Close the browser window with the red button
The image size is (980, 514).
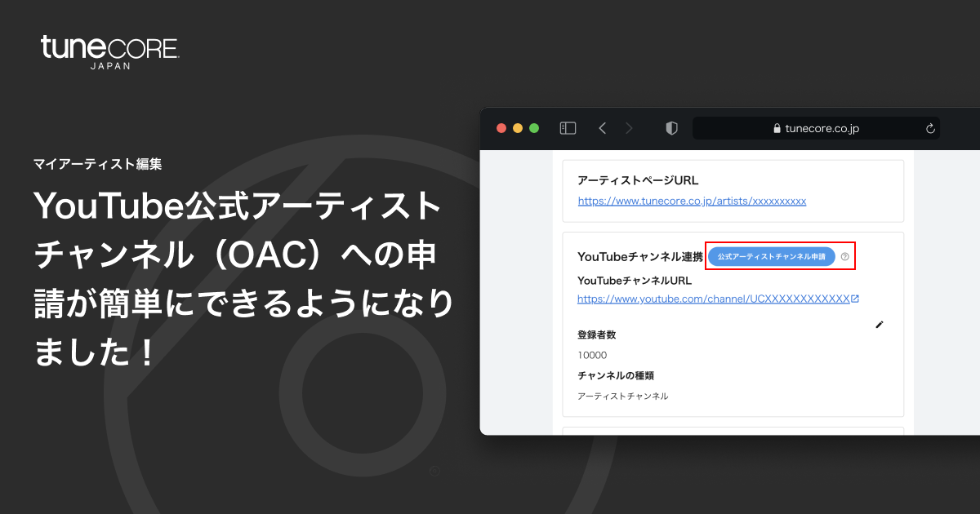click(x=501, y=128)
